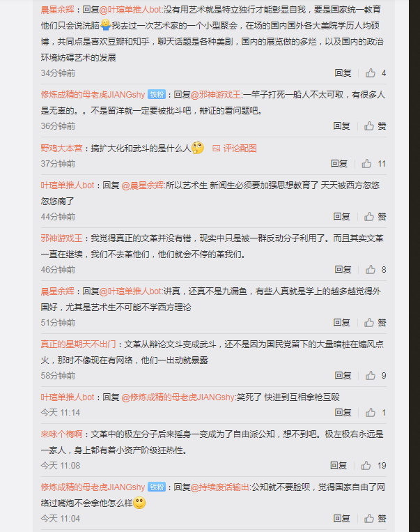
Task: Open 真正的星期天不出门's profile
Action: point(78,344)
